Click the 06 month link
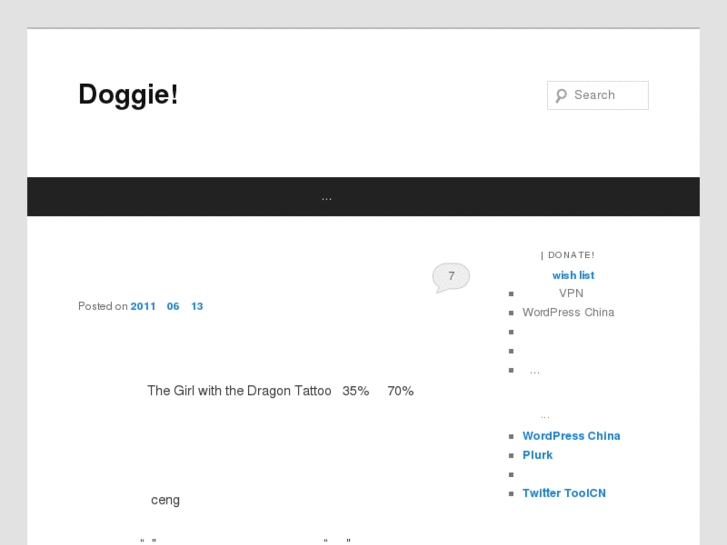 tap(173, 306)
